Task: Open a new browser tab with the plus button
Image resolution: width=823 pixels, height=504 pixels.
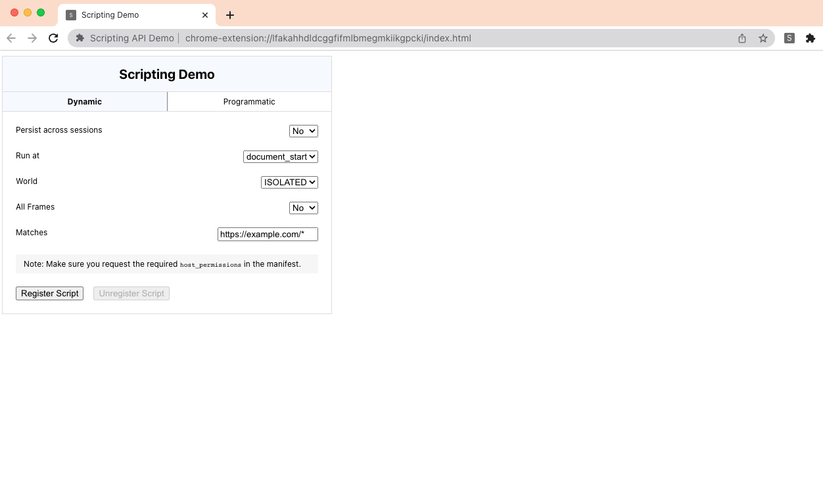Action: [x=229, y=14]
